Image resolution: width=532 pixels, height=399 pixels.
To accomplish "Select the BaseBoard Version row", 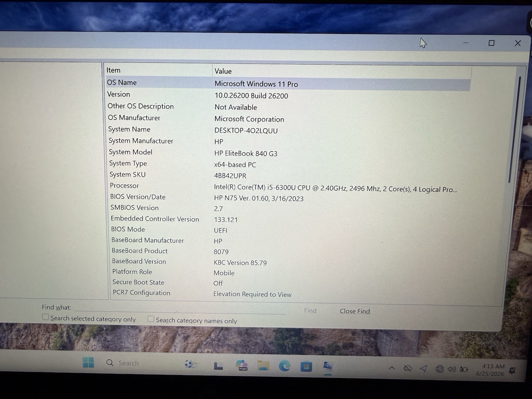I will (x=288, y=262).
